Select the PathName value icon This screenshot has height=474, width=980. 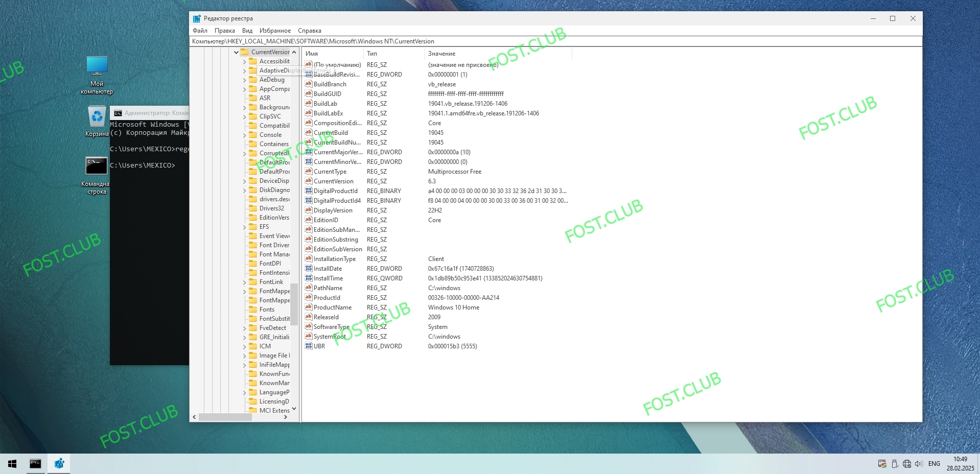(x=309, y=288)
